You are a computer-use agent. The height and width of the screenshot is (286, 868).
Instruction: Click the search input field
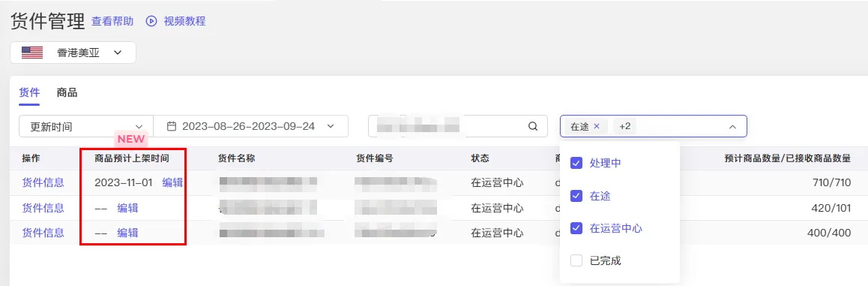(x=458, y=126)
